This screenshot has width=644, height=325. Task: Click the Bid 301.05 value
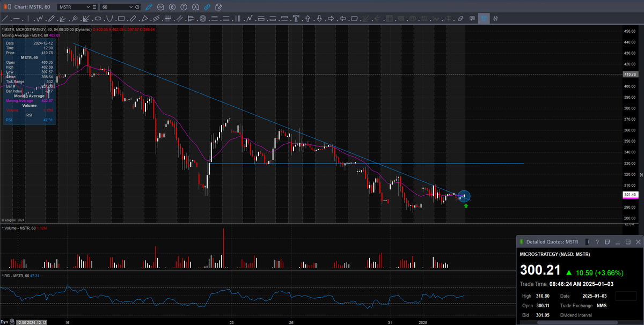pos(543,315)
